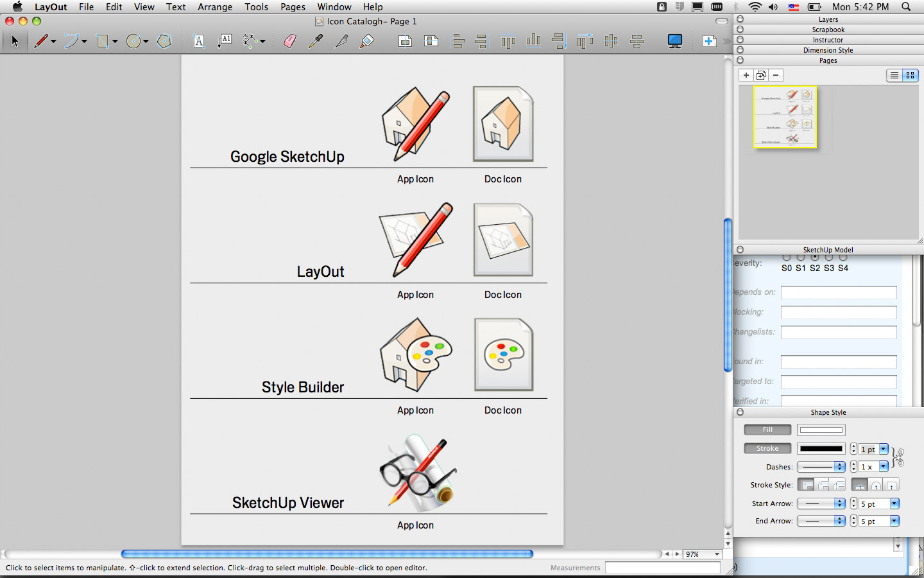The image size is (924, 578).
Task: Duplicate selected page in Pages panel
Action: [x=761, y=75]
